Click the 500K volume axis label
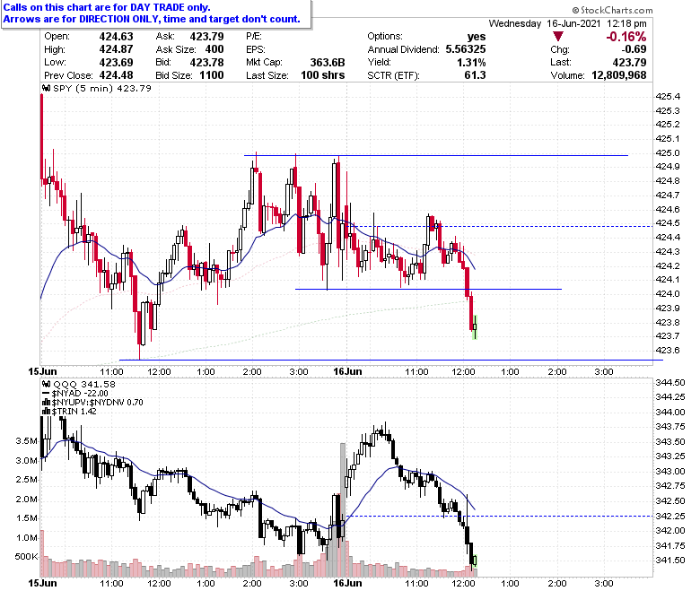This screenshot has height=591, width=700. point(26,557)
